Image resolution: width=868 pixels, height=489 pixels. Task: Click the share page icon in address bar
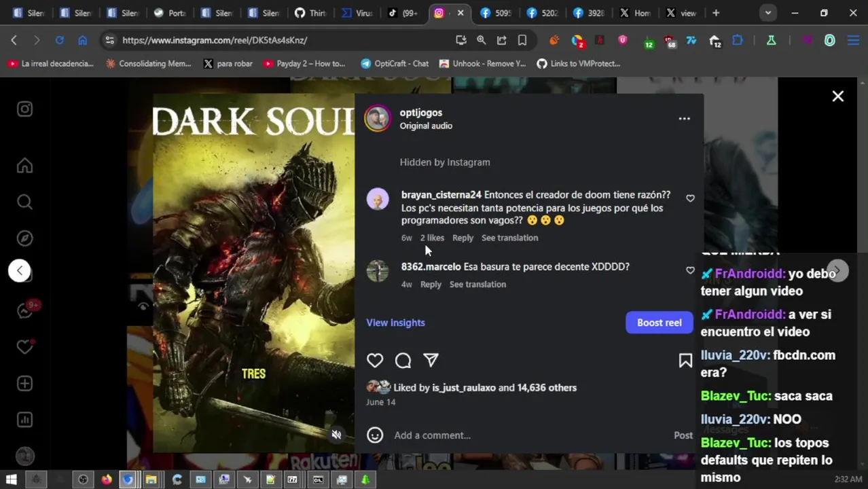(x=501, y=40)
